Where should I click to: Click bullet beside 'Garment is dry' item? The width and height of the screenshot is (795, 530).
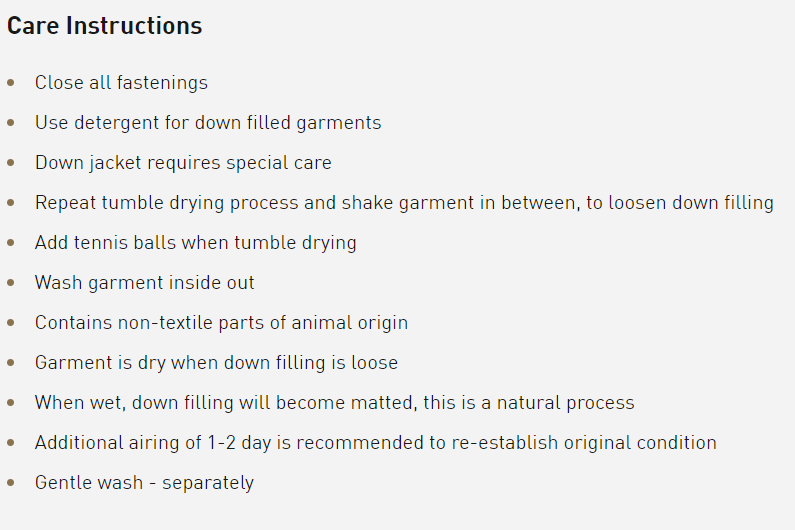[11, 363]
